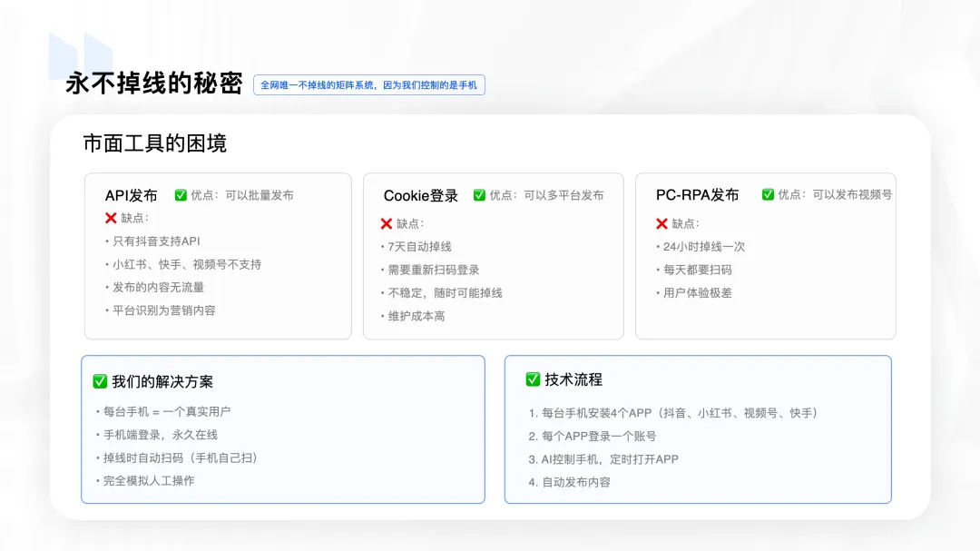
Task: Click the 市面工具的困境 section title
Action: point(156,143)
